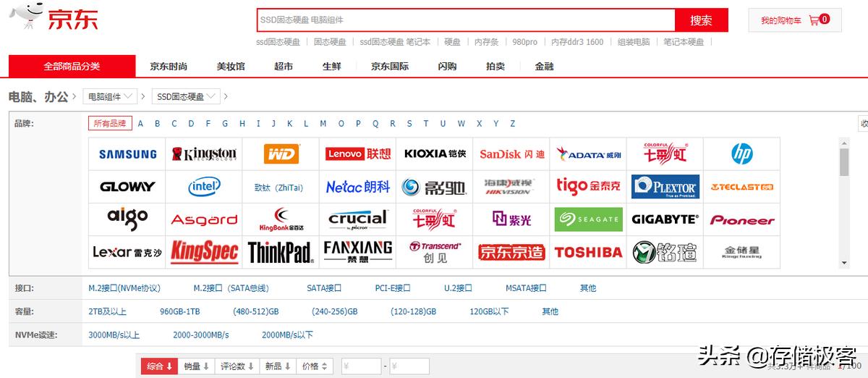Sort results by 评论数
Image resolution: width=868 pixels, height=378 pixels.
[x=237, y=366]
